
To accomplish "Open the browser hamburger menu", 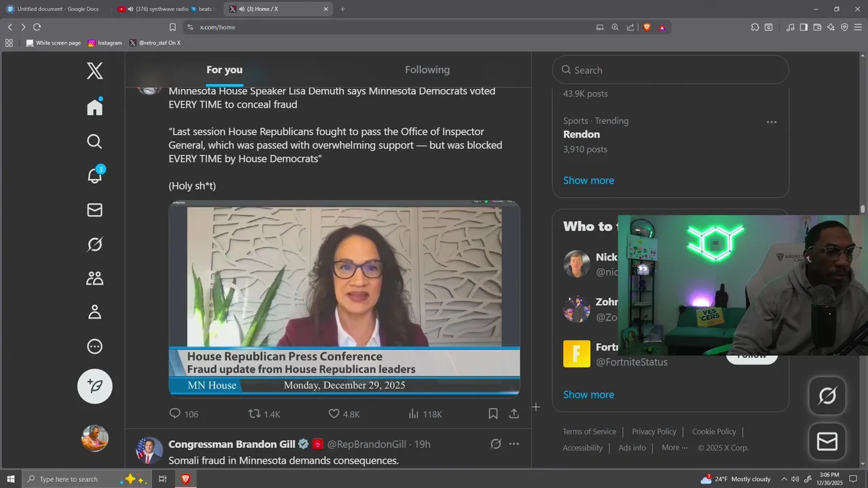I will tap(858, 27).
